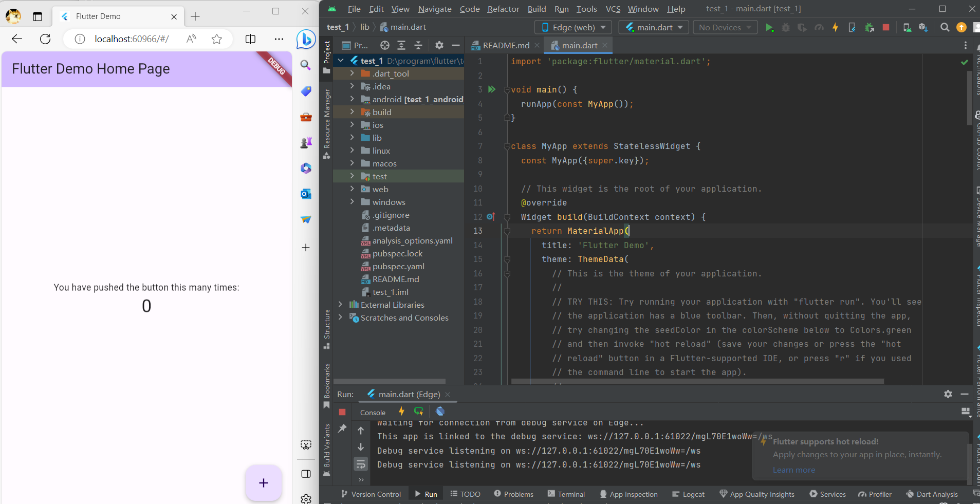Expand the web folder in project tree
Viewport: 980px width, 504px height.
tap(352, 189)
